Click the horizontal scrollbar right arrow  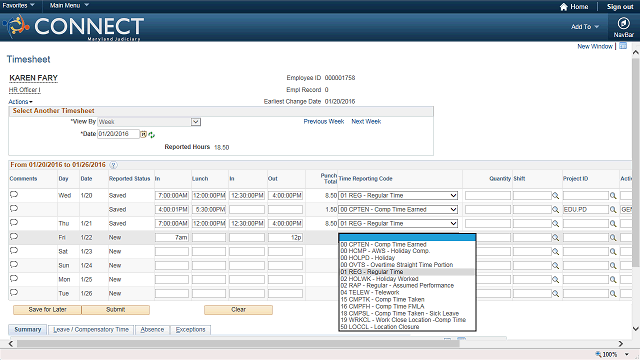point(621,344)
